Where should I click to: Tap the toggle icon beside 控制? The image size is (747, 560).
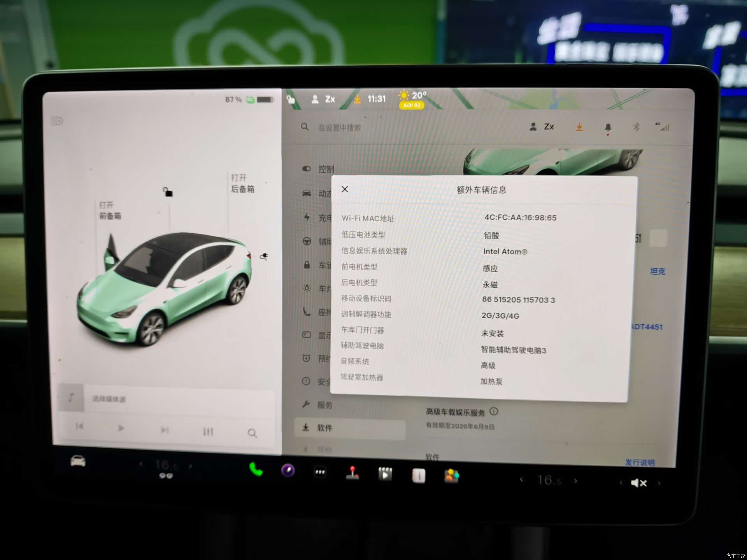pos(307,169)
